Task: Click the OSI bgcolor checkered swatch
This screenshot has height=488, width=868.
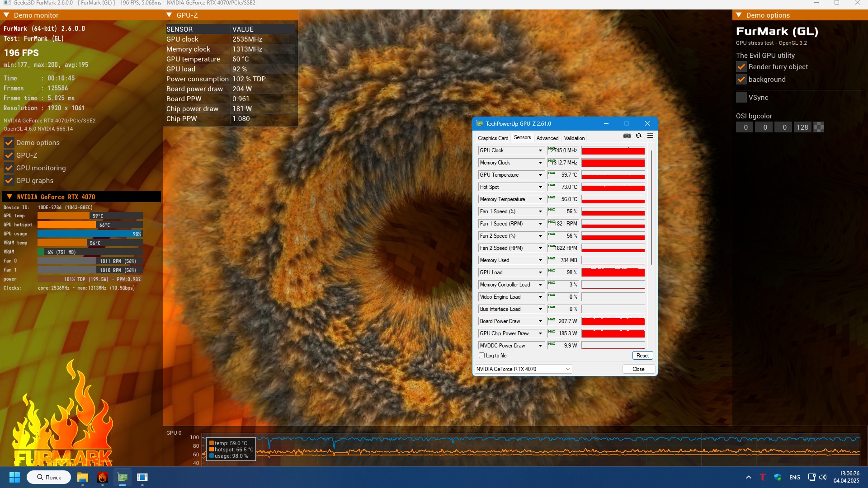Action: [x=818, y=127]
